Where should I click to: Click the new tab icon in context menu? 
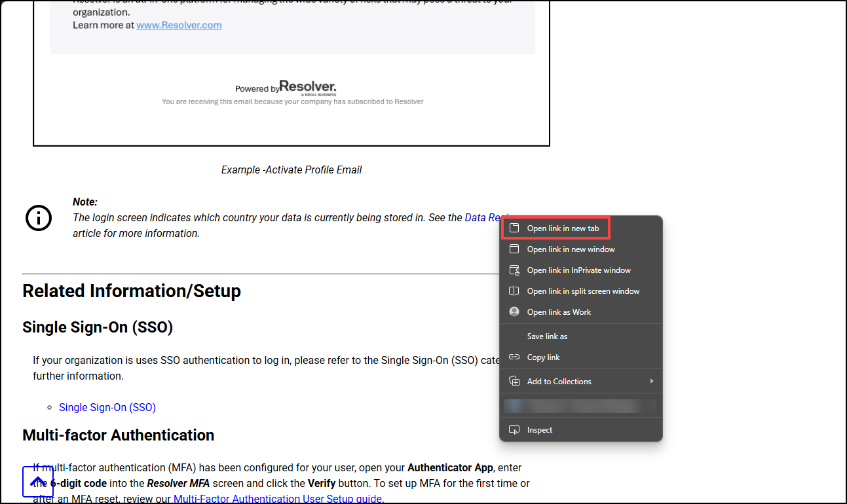coord(514,228)
